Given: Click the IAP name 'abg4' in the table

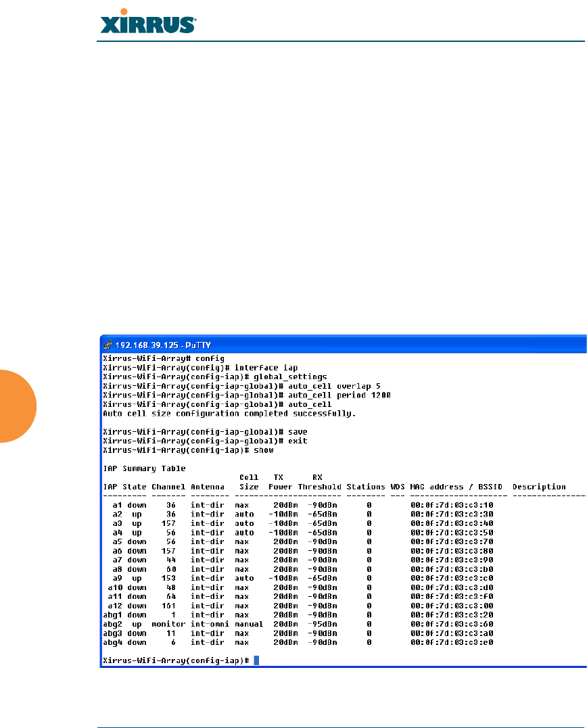Looking at the screenshot, I should 112,643.
